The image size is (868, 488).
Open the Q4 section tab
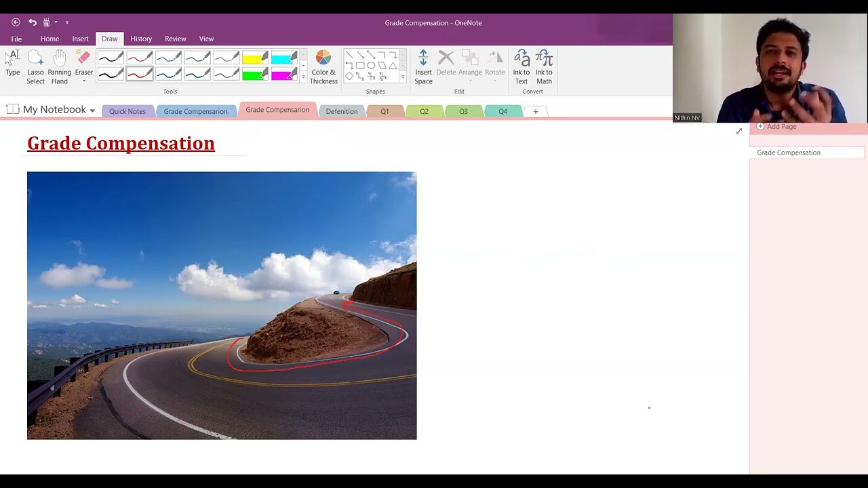pyautogui.click(x=502, y=111)
